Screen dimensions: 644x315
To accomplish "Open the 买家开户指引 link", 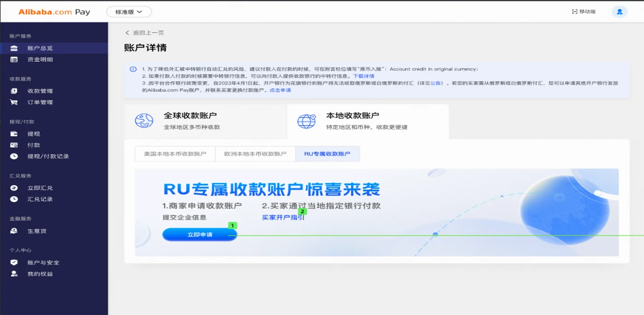I will point(283,218).
